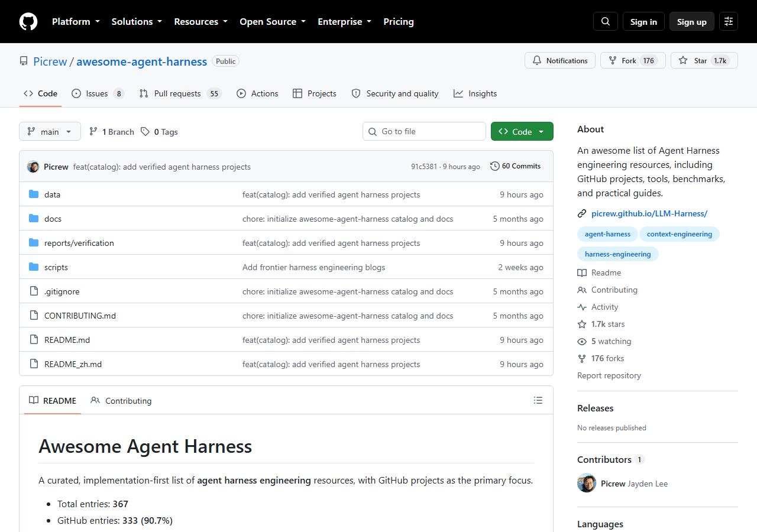Click the GitHub logo icon
Screen dimensions: 757x532
point(28,22)
